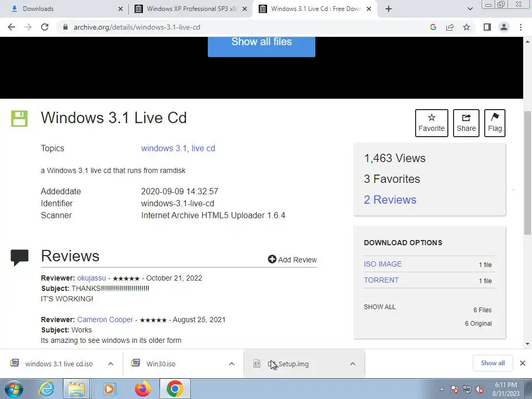This screenshot has width=532, height=399.
Task: Launch Internet Explorer from taskbar
Action: [x=46, y=389]
